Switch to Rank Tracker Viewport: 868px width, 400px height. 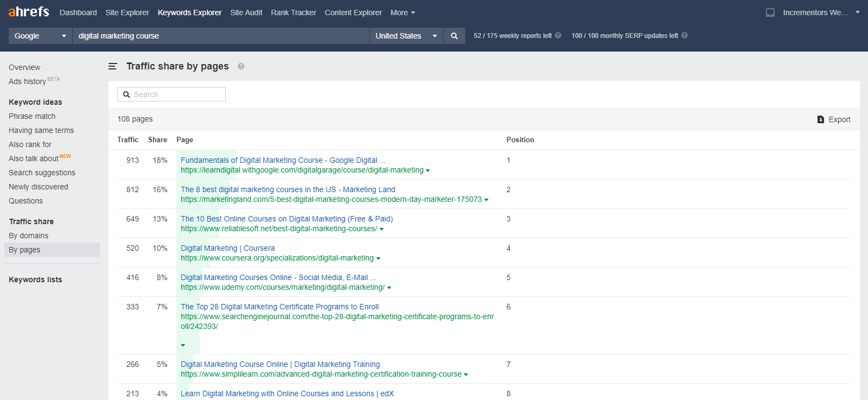click(x=294, y=12)
